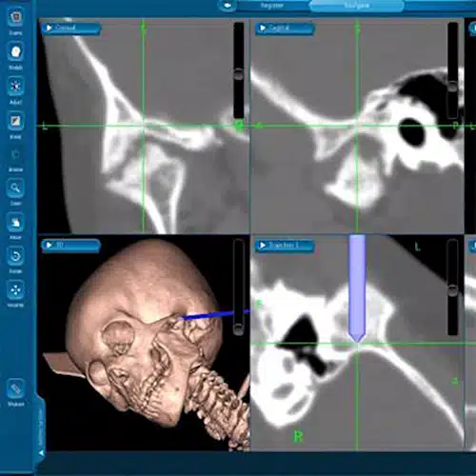Expand the Coronal view dropdown
The height and width of the screenshot is (476, 476).
pyautogui.click(x=70, y=28)
